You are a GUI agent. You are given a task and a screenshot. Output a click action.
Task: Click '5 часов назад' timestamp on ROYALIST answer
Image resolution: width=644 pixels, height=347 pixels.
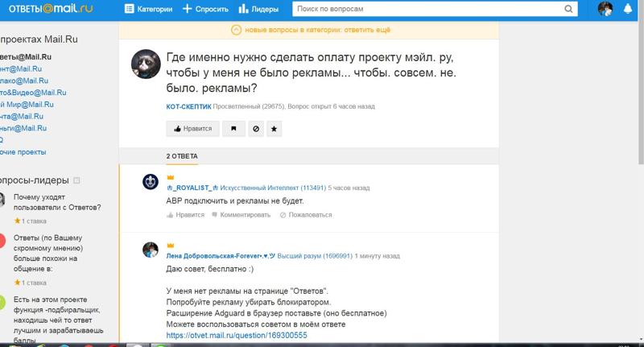349,188
